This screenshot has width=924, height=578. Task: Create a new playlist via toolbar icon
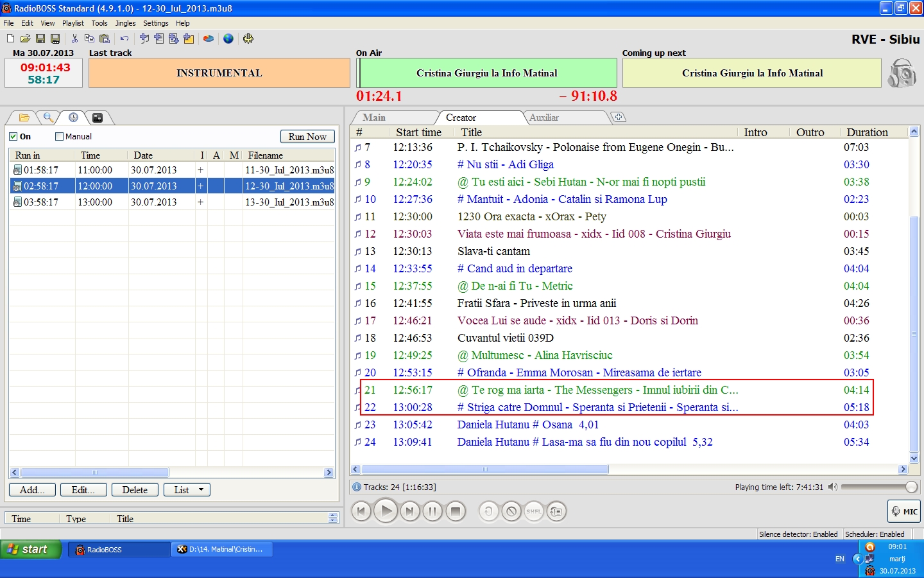click(x=10, y=39)
